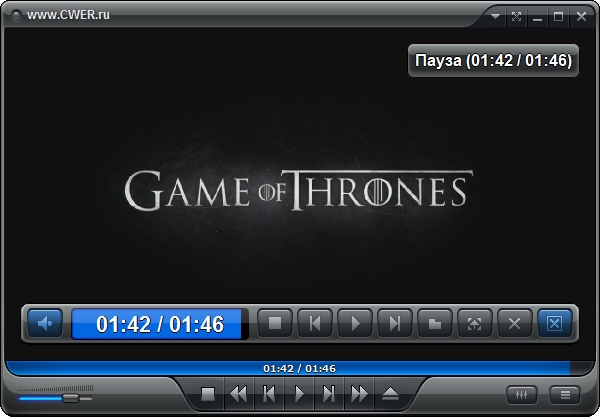Rewind using the bottom double-arrow button
Screen dimensions: 600x417
click(x=238, y=394)
